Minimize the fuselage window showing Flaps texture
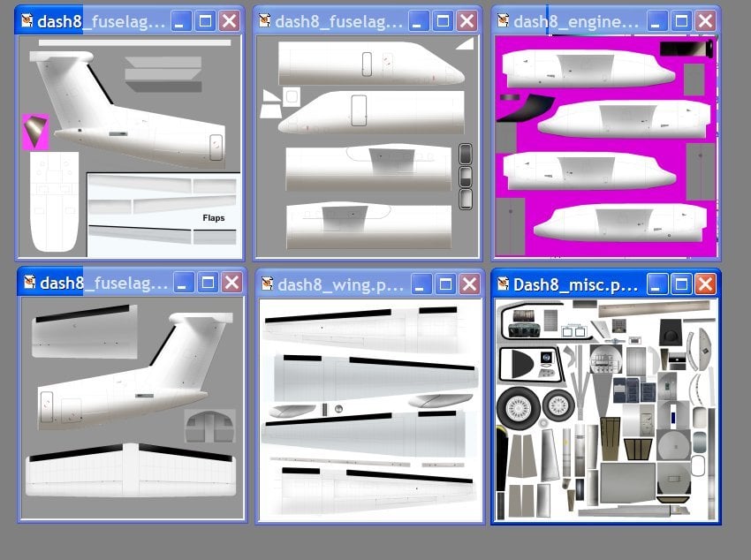This screenshot has height=560, width=751. (x=181, y=21)
